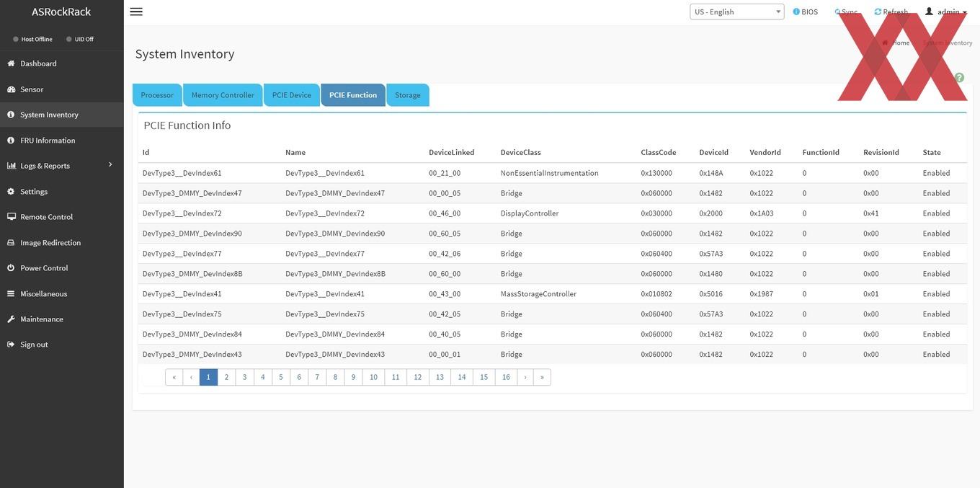This screenshot has width=980, height=488.
Task: Click the Dashboard icon
Action: tap(12, 63)
